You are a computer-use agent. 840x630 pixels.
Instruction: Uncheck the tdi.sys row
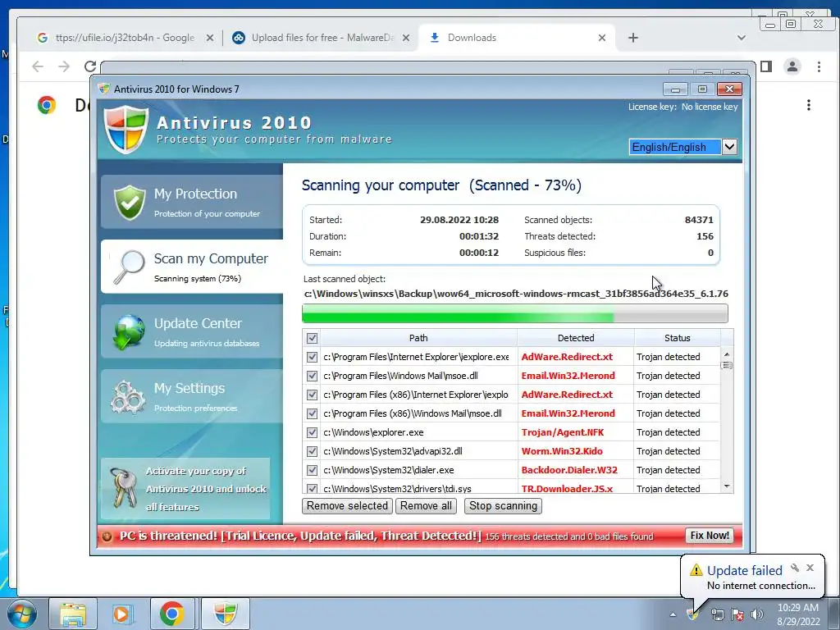click(x=312, y=488)
